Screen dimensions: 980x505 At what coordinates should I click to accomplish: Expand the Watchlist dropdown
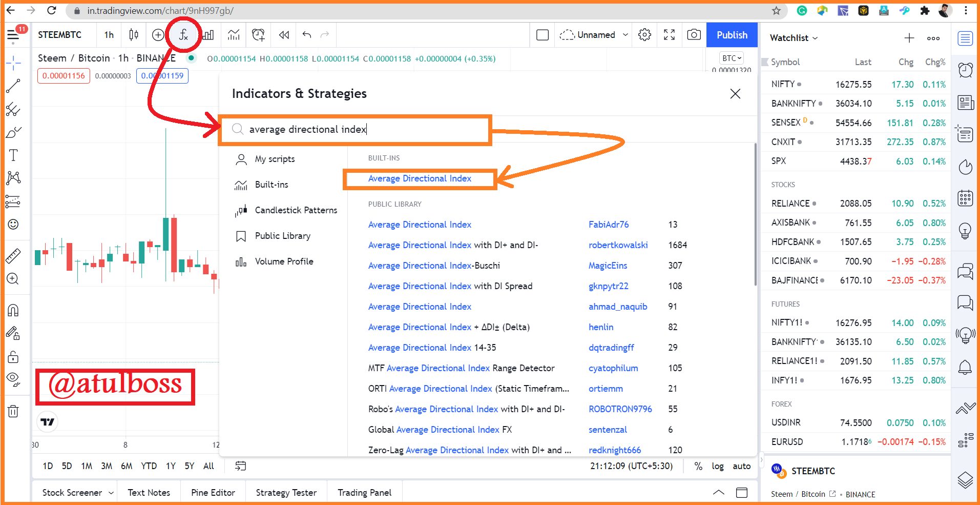(x=794, y=38)
